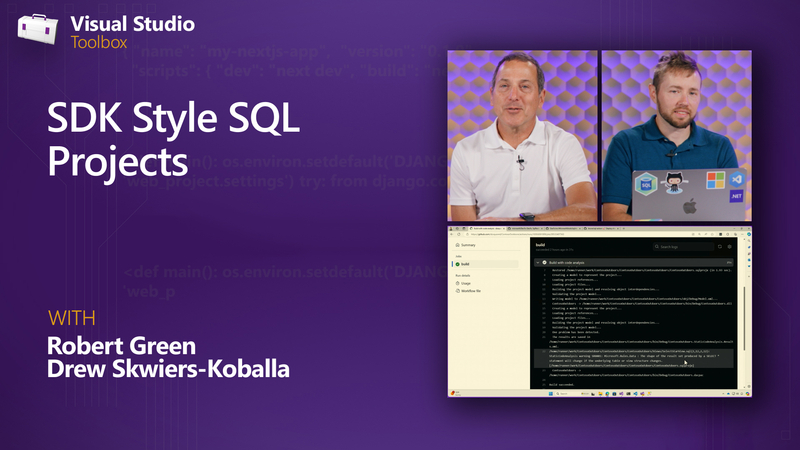Click the browser back arrow button

click(x=453, y=234)
